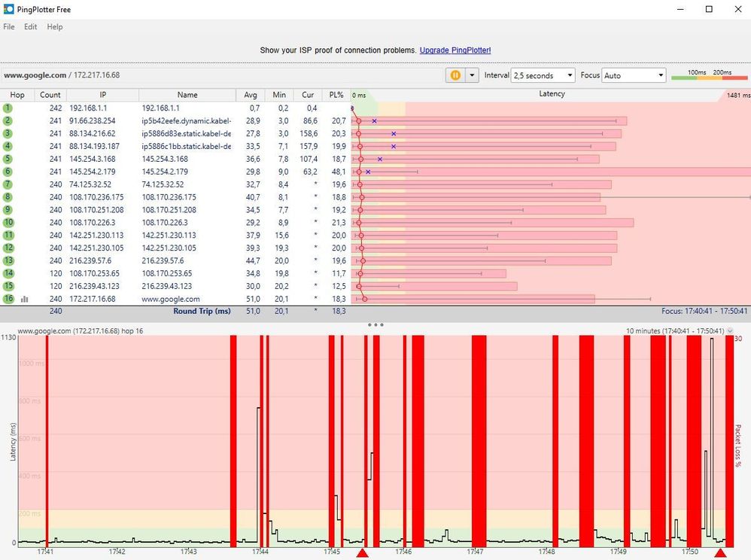Sort by the PL% column header

coord(336,95)
